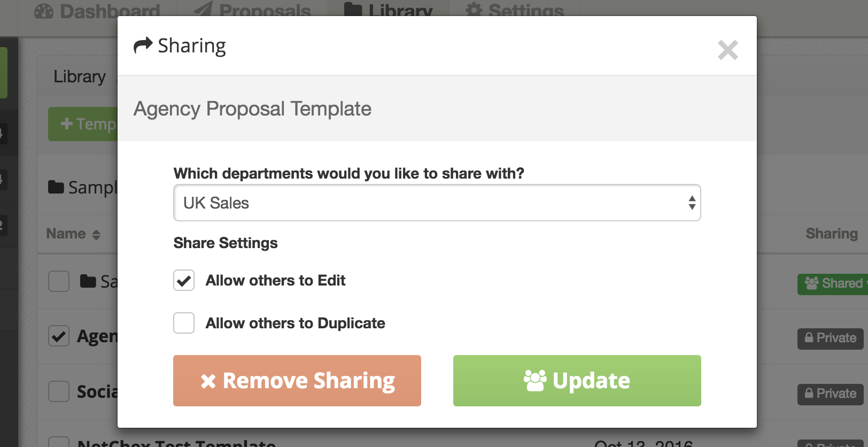This screenshot has width=868, height=447.
Task: Click the department select stepper arrows
Action: tap(692, 203)
